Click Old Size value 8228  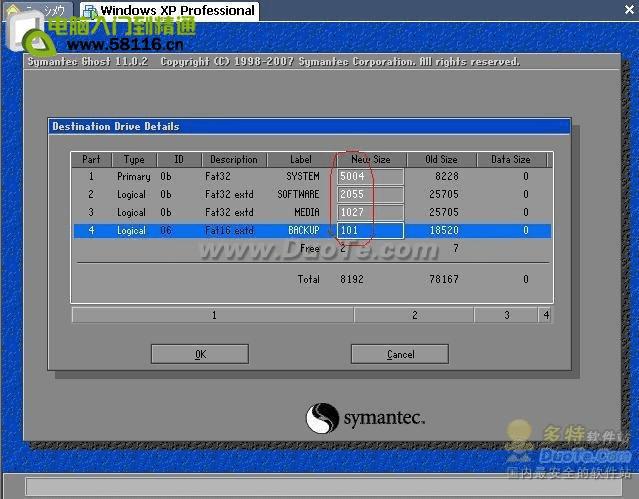pos(447,176)
